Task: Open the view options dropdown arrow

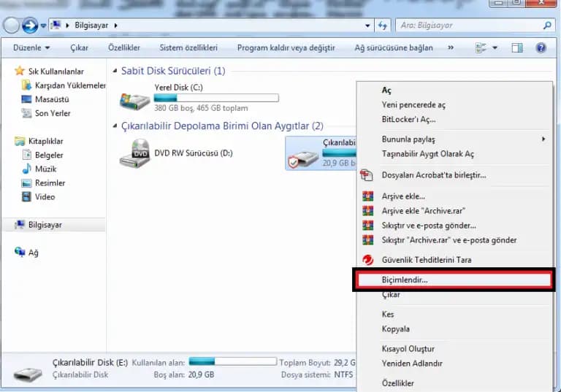Action: [495, 47]
